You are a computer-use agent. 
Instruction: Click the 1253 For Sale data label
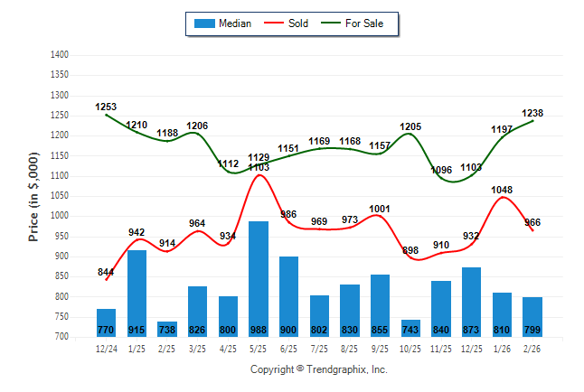coord(107,107)
